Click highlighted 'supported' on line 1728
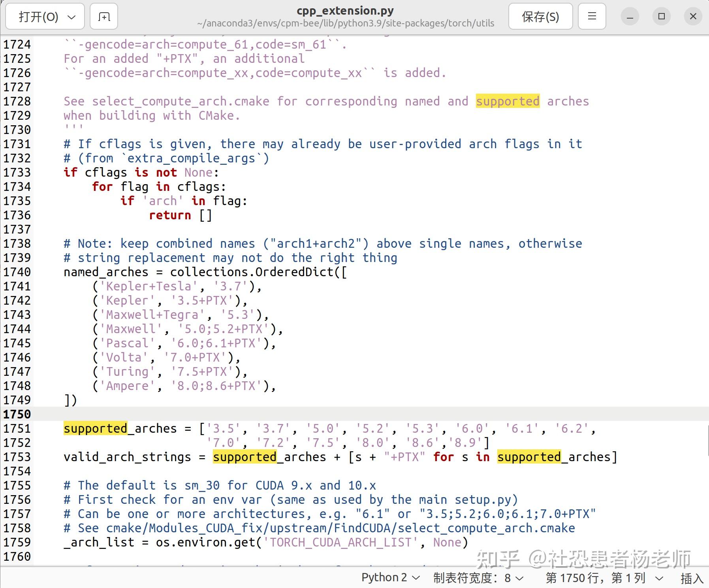This screenshot has width=709, height=588. pos(508,101)
